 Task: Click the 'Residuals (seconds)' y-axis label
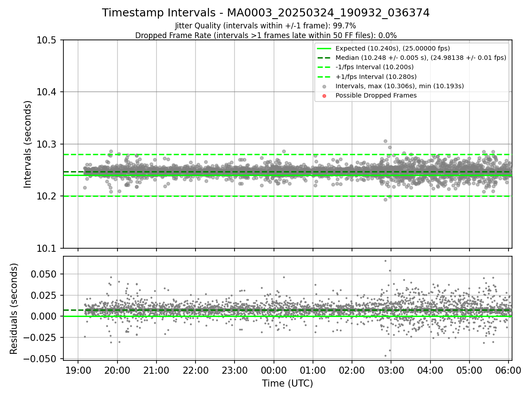(14, 309)
